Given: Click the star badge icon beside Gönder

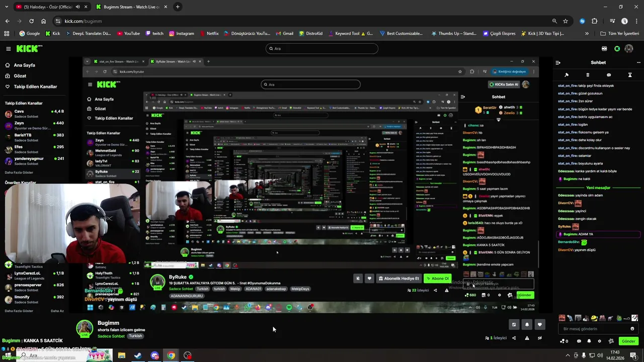Looking at the screenshot, I should tap(611, 341).
